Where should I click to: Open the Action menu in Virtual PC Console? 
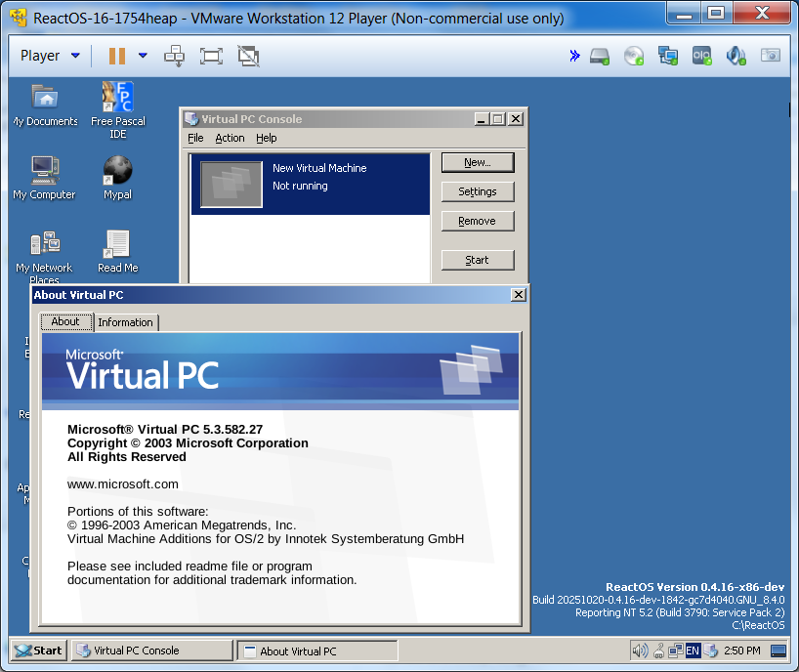(230, 138)
